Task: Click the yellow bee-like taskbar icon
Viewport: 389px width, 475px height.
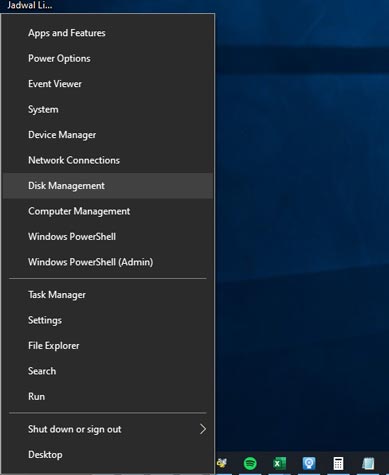Action: [x=222, y=463]
